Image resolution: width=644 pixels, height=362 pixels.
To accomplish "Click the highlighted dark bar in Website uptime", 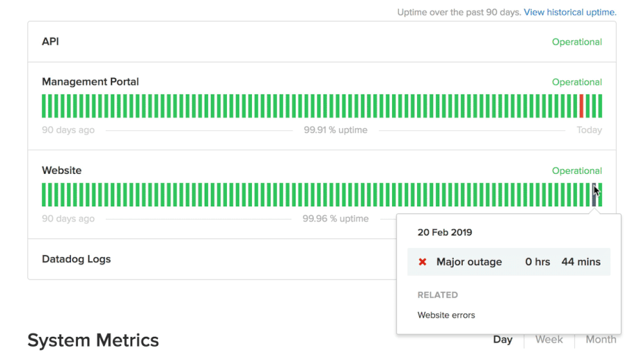I will (594, 195).
